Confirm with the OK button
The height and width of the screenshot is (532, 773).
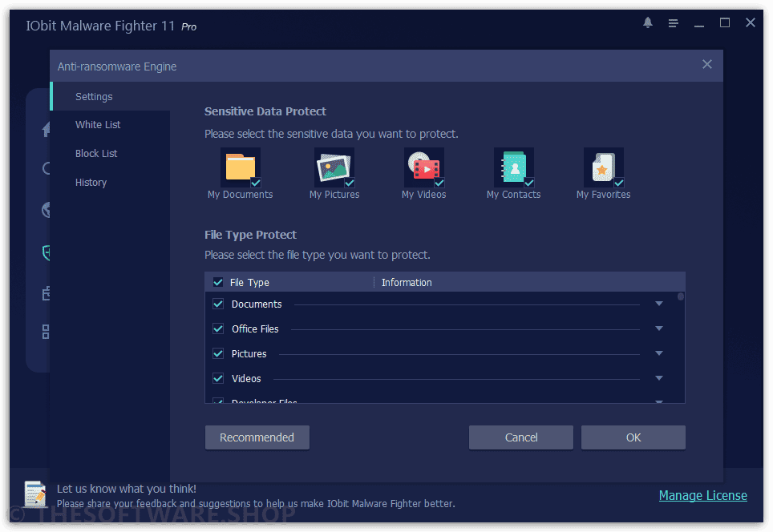pos(633,437)
